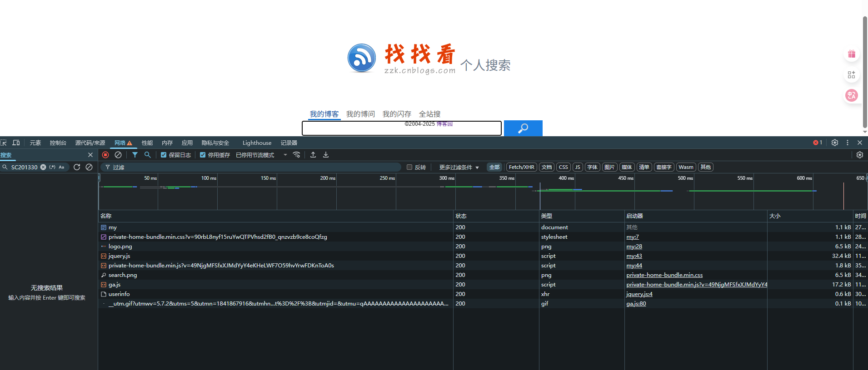The width and height of the screenshot is (868, 370).
Task: Export HAR file with download icon
Action: (x=326, y=155)
